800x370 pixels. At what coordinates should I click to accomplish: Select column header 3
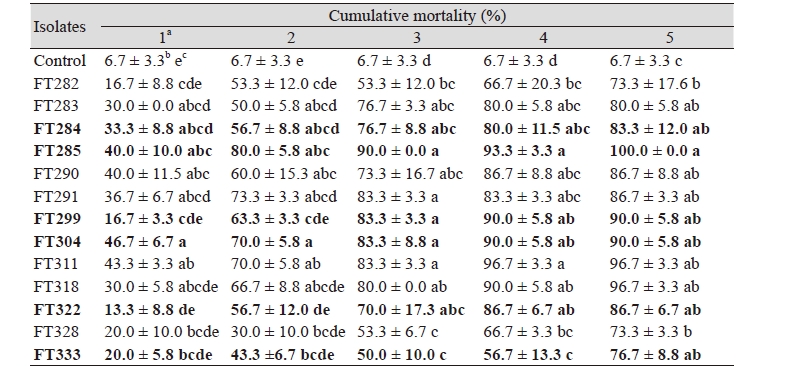(x=417, y=38)
